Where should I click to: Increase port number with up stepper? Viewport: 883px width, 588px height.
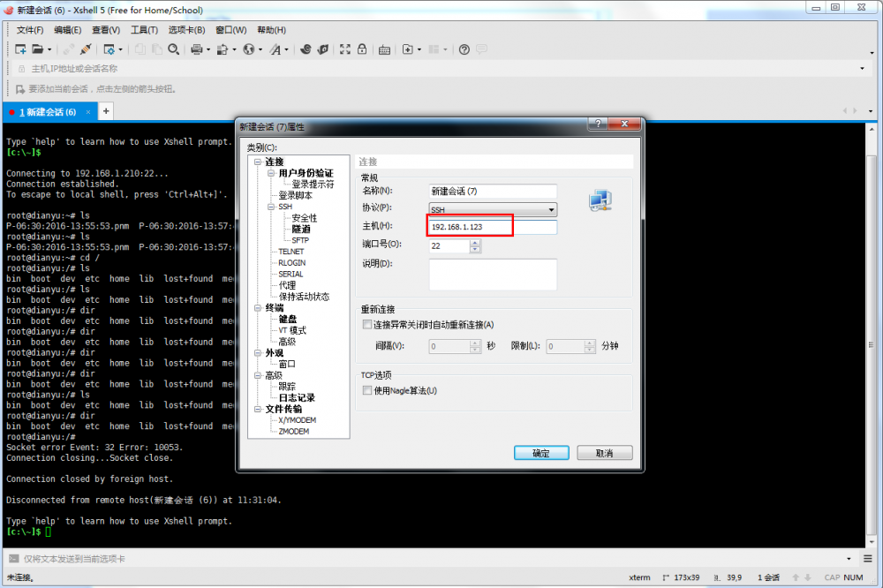click(475, 243)
